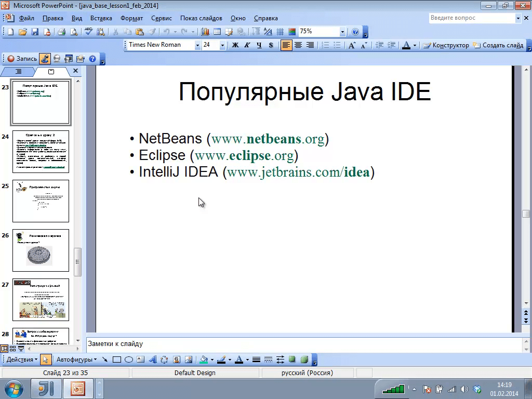Select slide 26 thumbnail
The height and width of the screenshot is (399, 532).
pos(41,250)
